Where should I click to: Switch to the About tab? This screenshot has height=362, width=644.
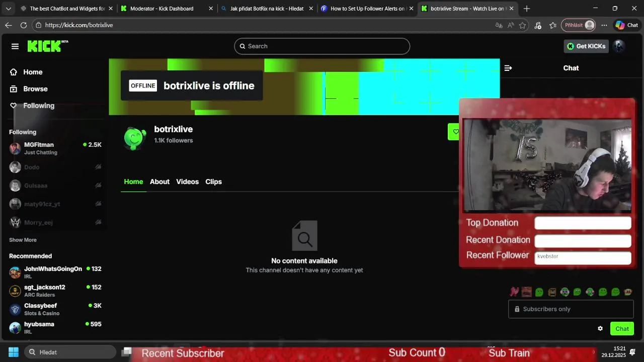(159, 182)
